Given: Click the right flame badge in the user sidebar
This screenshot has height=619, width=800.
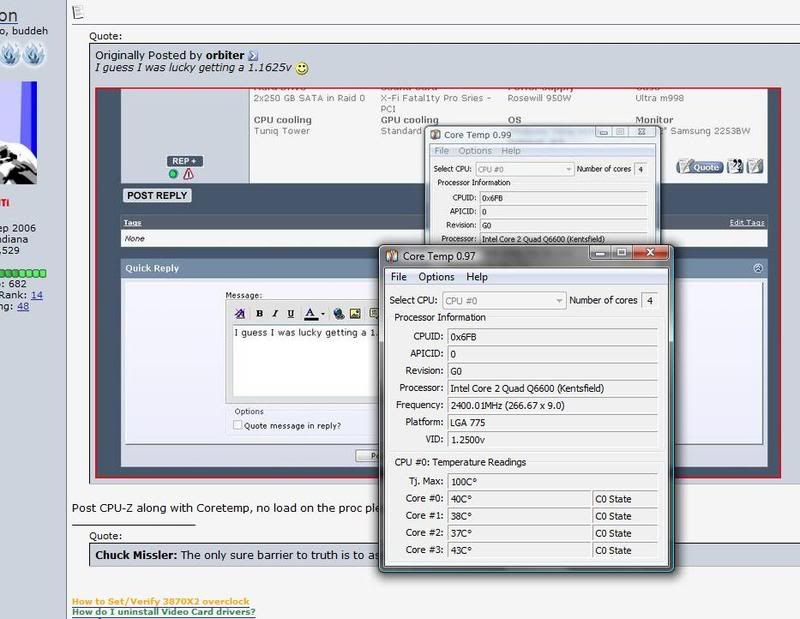Looking at the screenshot, I should pyautogui.click(x=34, y=54).
